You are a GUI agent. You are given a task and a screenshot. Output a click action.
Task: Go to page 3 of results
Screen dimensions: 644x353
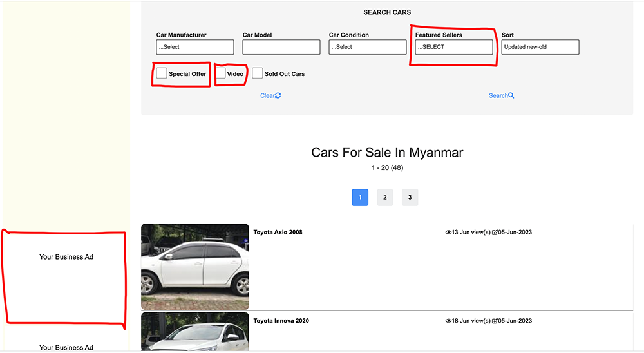click(x=410, y=197)
